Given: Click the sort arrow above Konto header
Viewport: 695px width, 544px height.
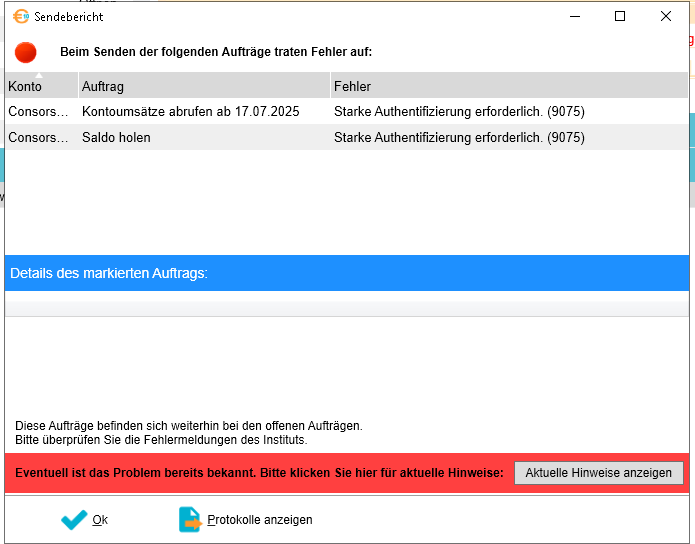Looking at the screenshot, I should tap(39, 76).
